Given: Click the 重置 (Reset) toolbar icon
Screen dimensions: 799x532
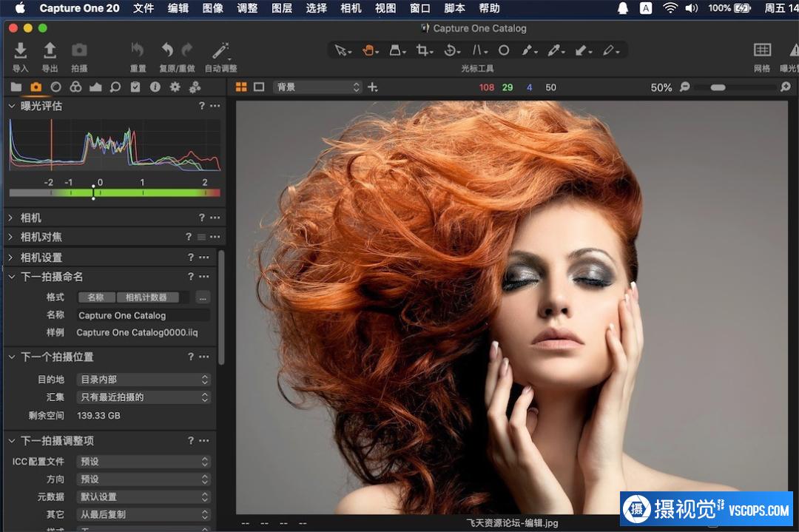Looking at the screenshot, I should [x=137, y=50].
